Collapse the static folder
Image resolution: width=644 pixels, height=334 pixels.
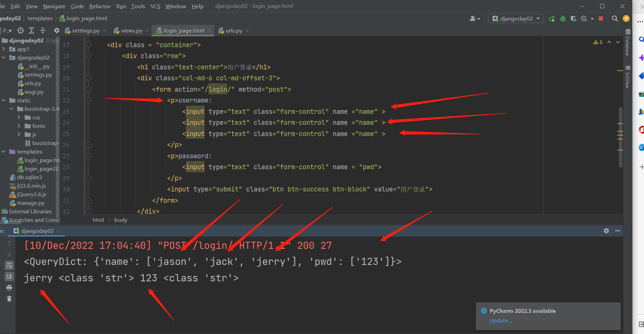coord(4,101)
